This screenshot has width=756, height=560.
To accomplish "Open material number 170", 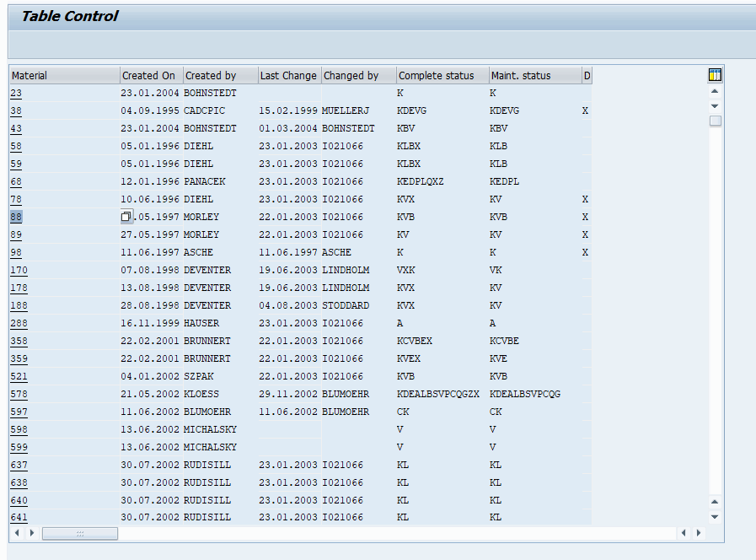I will (x=19, y=270).
